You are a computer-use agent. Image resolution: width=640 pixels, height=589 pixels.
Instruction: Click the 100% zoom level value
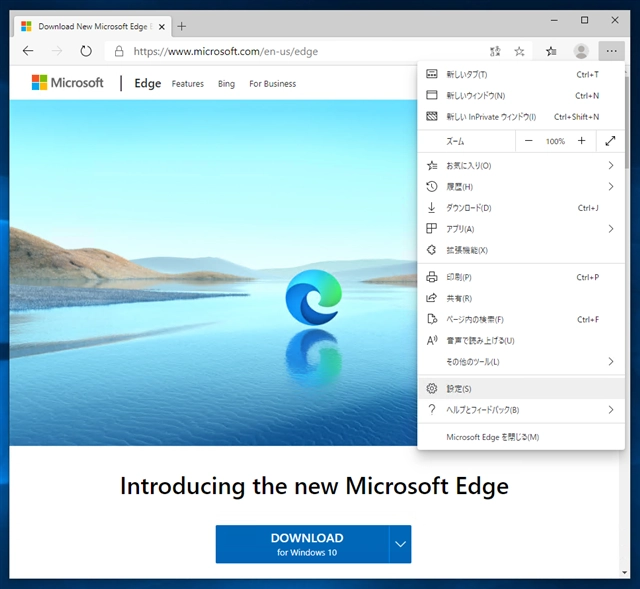pos(555,141)
